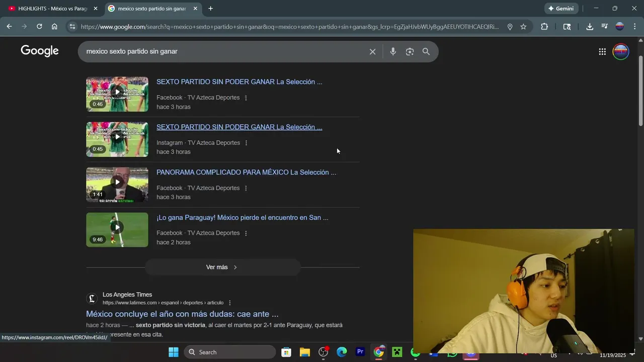Open the Chrome three-dot menu
The image size is (644, 362).
(x=634, y=27)
